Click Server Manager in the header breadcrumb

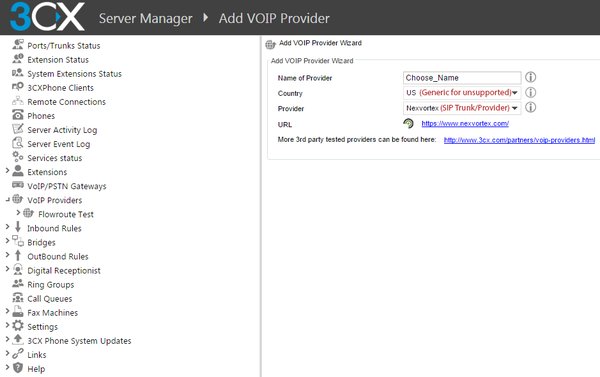[146, 18]
